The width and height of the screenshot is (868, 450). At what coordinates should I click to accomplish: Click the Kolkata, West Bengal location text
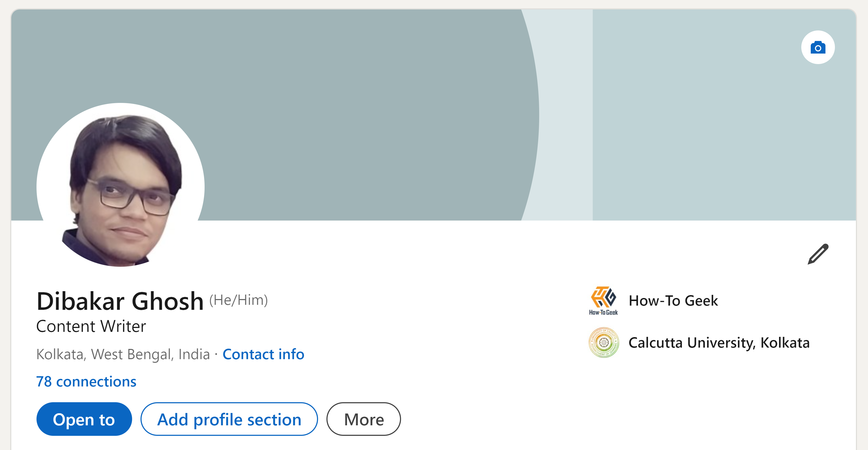point(123,354)
